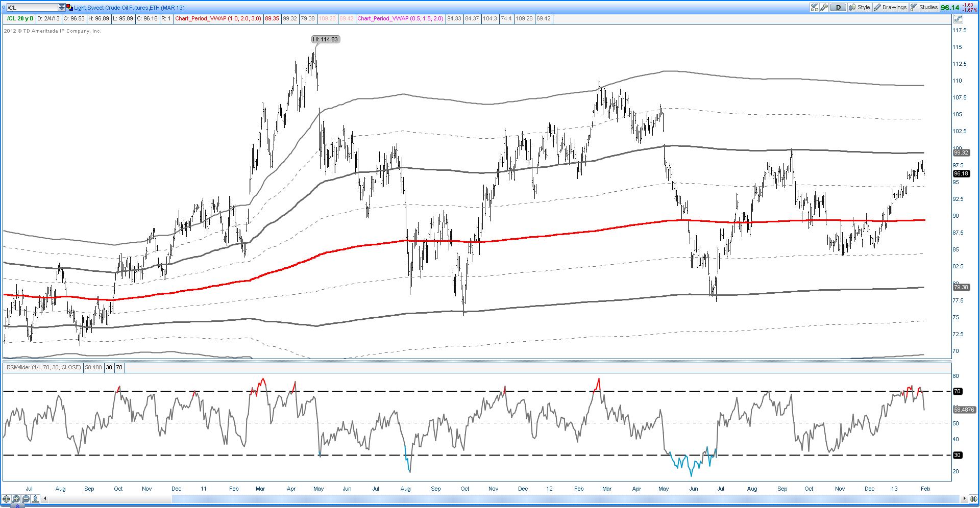
Task: Click the 99.32 price axis label
Action: (961, 153)
